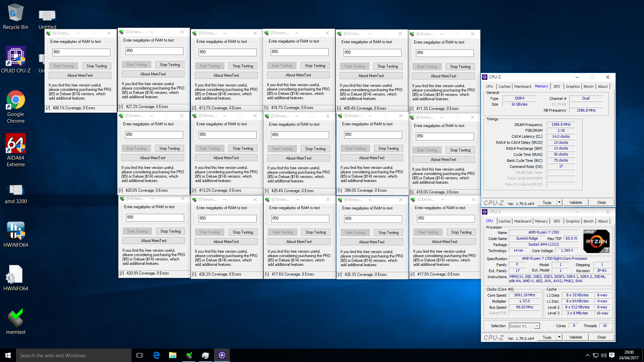
Task: Open Graphics tab in upper CPU-Z window
Action: point(573,86)
